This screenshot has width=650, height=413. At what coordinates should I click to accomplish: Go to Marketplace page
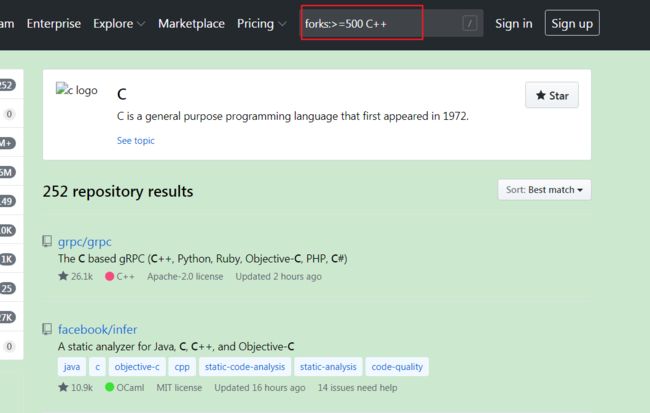[x=191, y=24]
